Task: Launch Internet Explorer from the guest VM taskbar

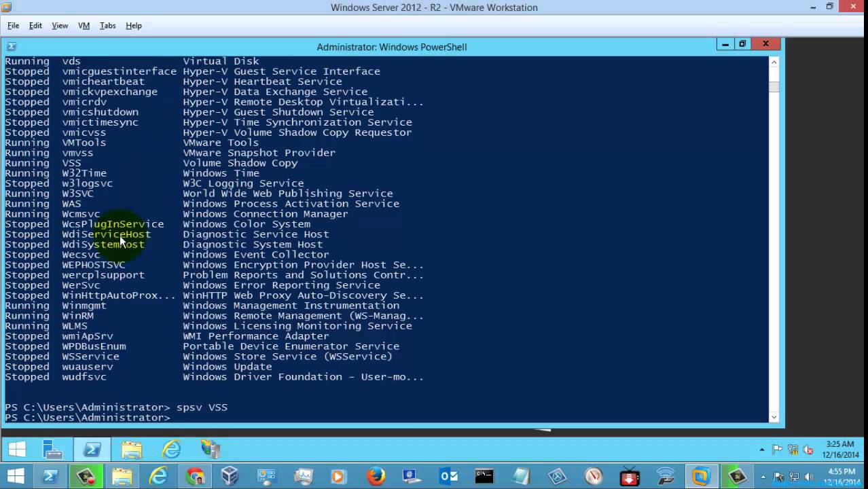Action: [171, 450]
